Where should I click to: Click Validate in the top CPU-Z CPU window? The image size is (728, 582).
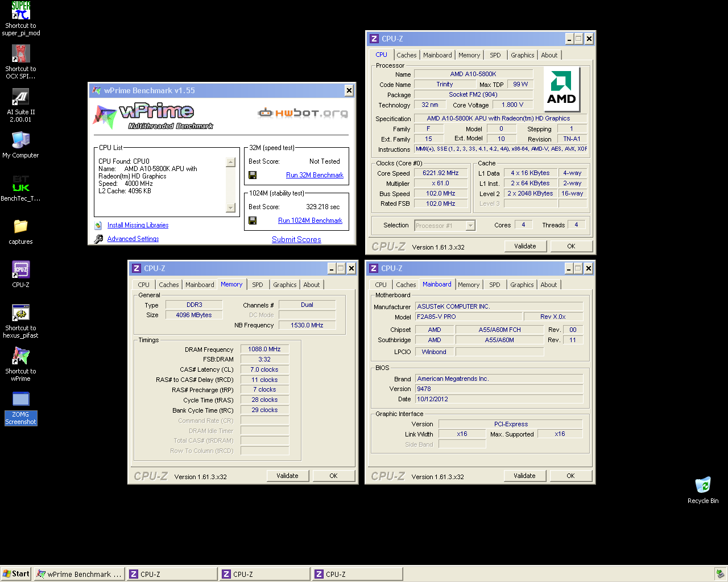[526, 246]
